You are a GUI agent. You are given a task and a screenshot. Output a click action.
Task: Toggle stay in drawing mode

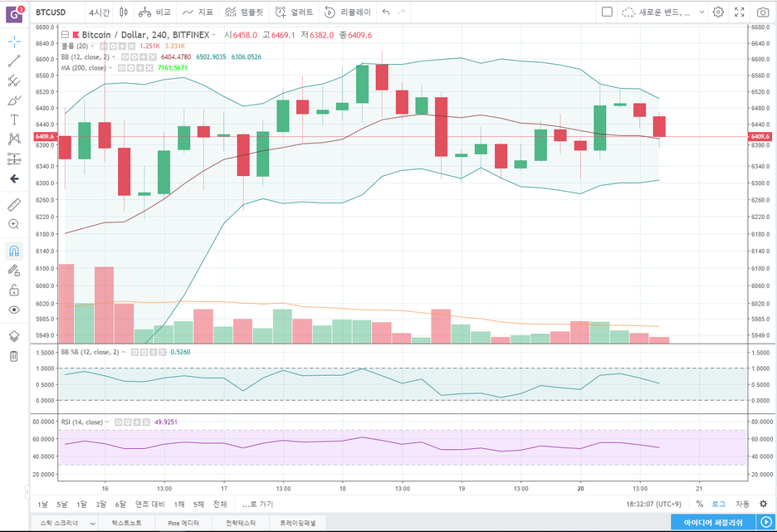[14, 271]
